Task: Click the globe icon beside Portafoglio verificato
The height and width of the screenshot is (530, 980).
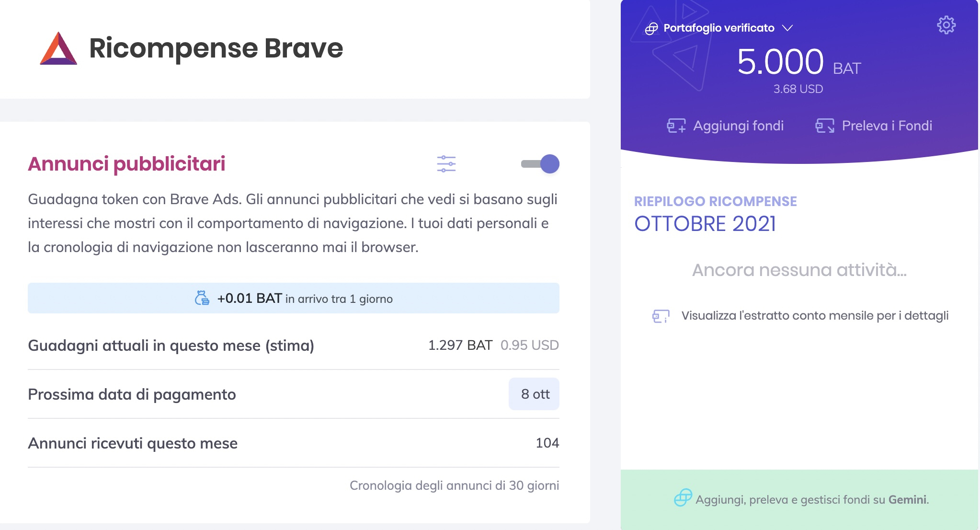Action: tap(651, 27)
